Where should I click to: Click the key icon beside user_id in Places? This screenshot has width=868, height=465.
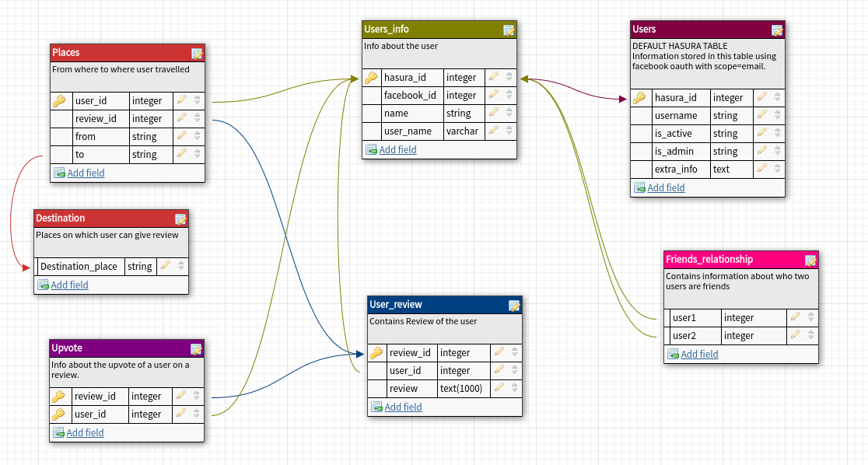[x=60, y=100]
